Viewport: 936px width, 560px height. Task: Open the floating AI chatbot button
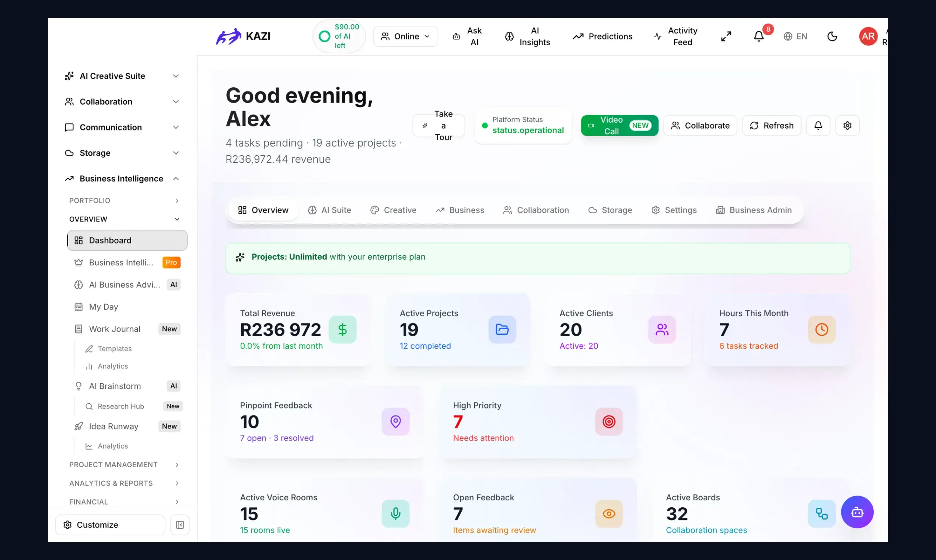coord(857,512)
